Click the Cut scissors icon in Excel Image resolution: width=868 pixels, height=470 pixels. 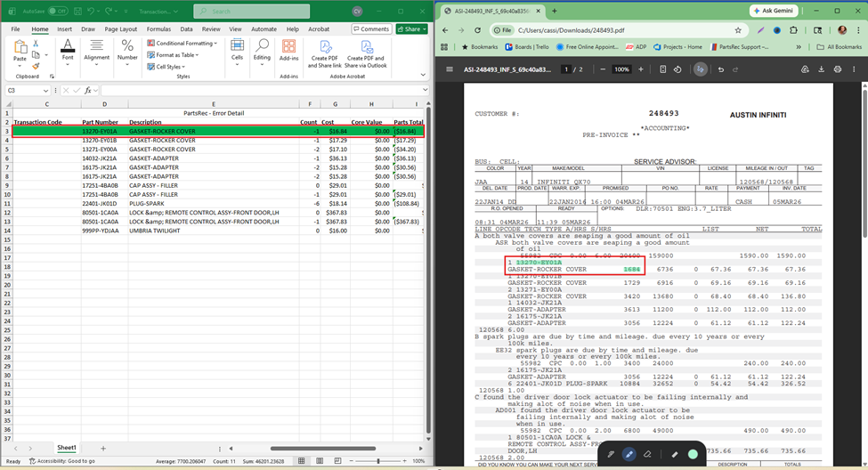[x=36, y=44]
